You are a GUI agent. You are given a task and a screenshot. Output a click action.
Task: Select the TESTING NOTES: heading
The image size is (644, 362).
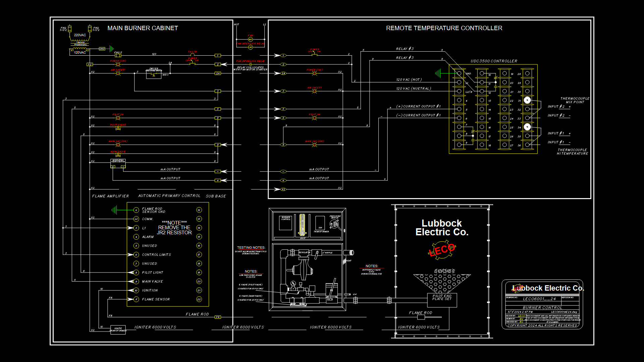pos(251,247)
